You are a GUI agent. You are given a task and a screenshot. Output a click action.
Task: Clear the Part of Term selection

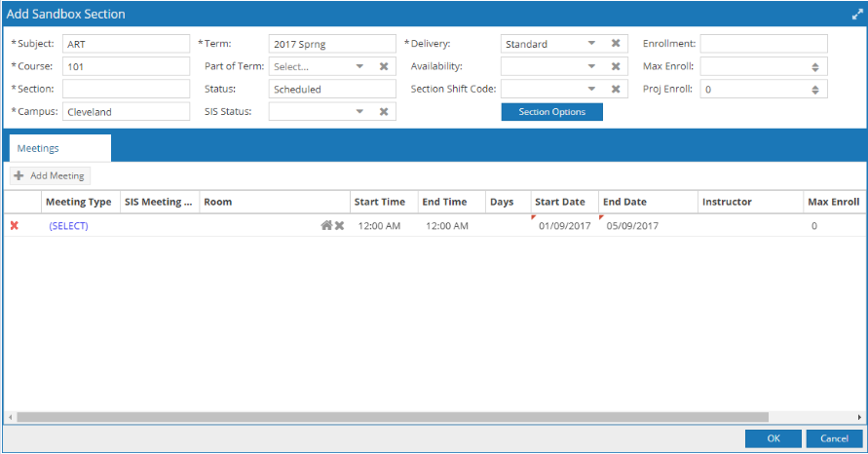[x=384, y=66]
